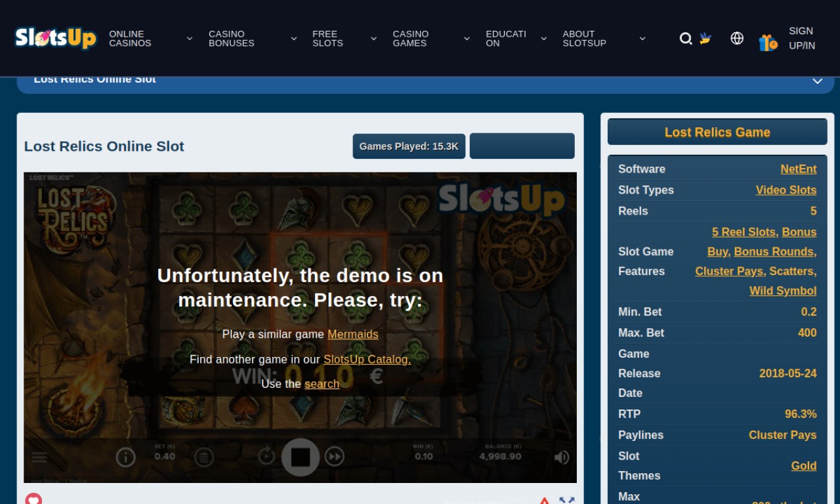This screenshot has width=840, height=504.
Task: Open the Cluster Pays feature link
Action: (729, 271)
